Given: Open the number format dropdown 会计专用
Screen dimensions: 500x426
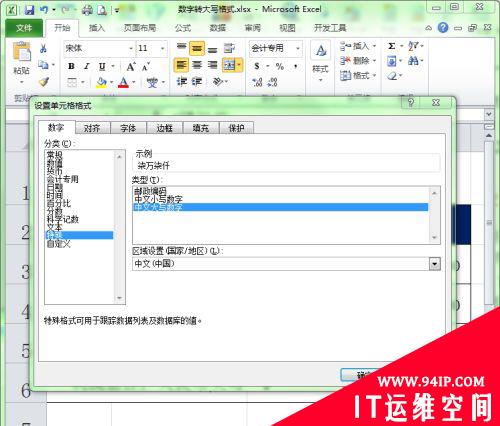Looking at the screenshot, I should (x=276, y=49).
